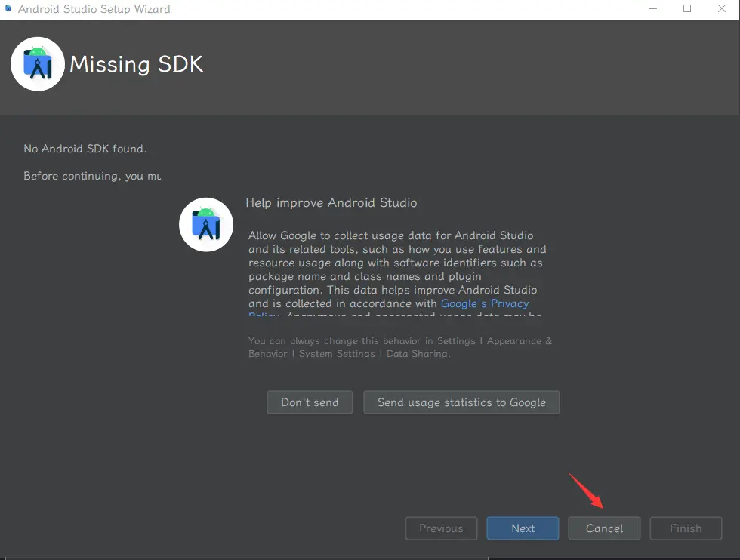
Task: Click the 'Before continuing' text line
Action: 92,176
